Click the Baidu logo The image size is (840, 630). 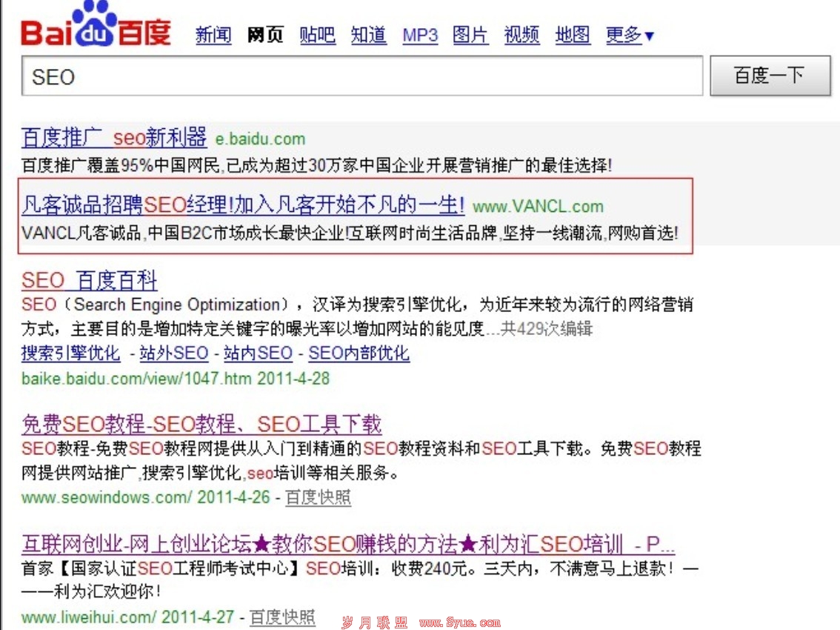tap(96, 25)
